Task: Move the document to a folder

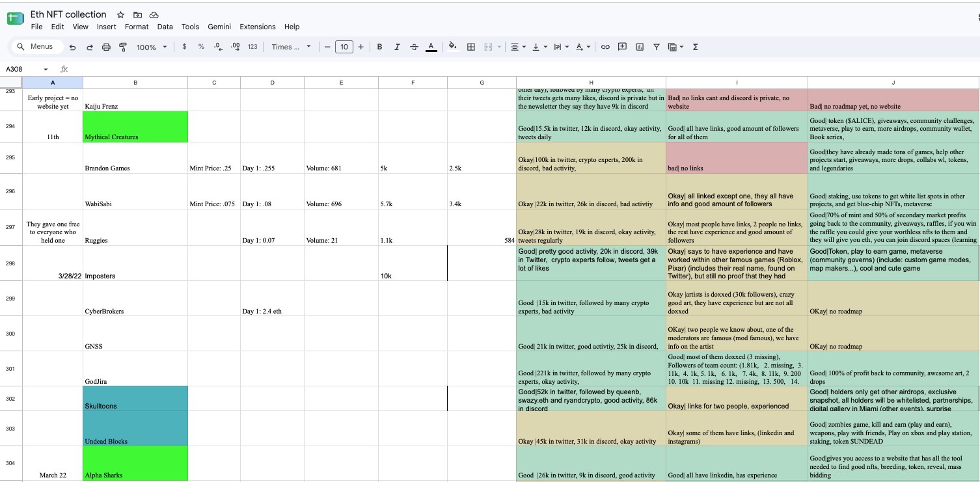Action: (x=137, y=15)
